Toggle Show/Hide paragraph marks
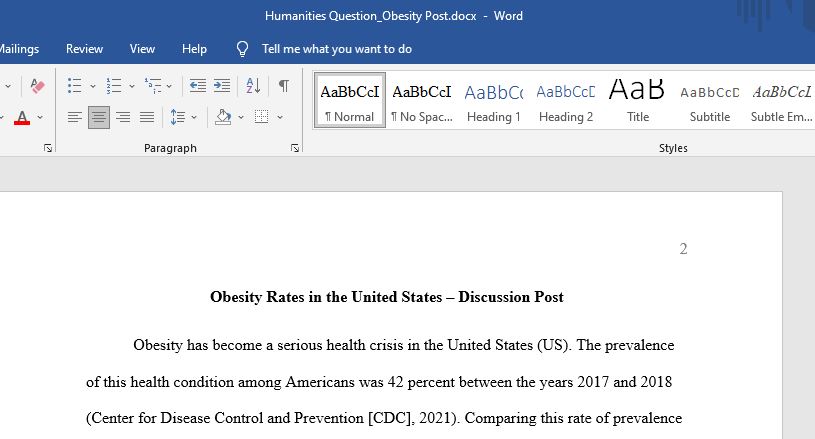Image resolution: width=815 pixels, height=439 pixels. coord(284,86)
